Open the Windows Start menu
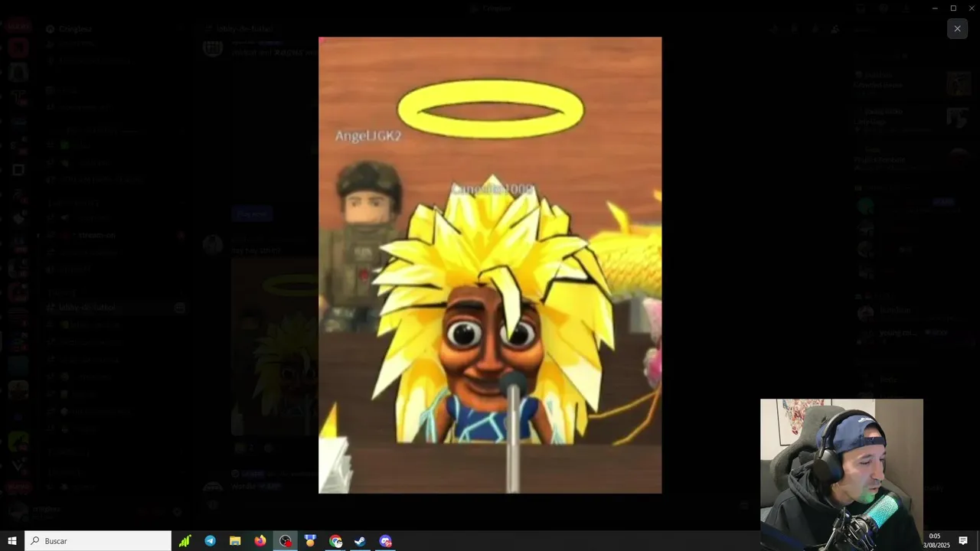 [12, 541]
